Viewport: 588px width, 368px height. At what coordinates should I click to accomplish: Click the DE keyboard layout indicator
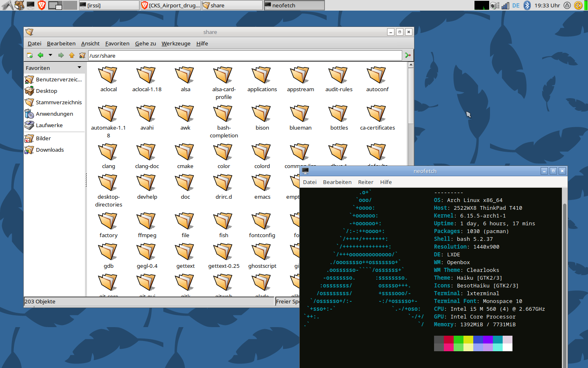pyautogui.click(x=516, y=5)
